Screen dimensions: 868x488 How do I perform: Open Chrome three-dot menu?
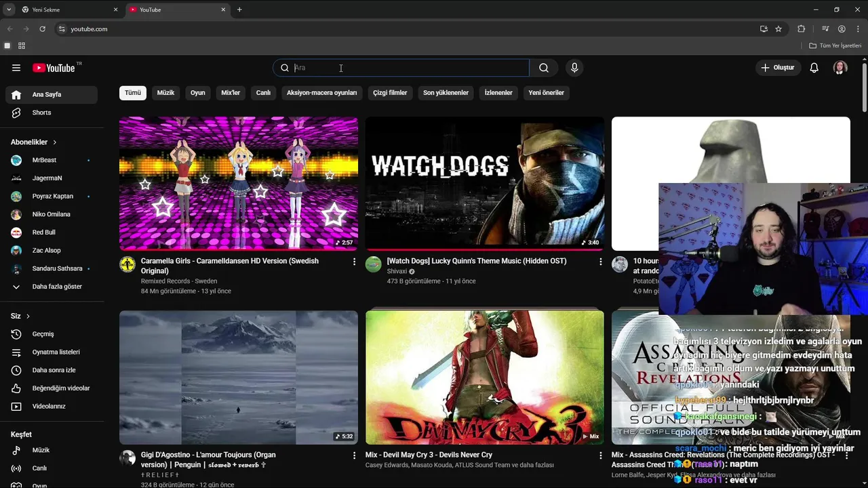(x=858, y=29)
